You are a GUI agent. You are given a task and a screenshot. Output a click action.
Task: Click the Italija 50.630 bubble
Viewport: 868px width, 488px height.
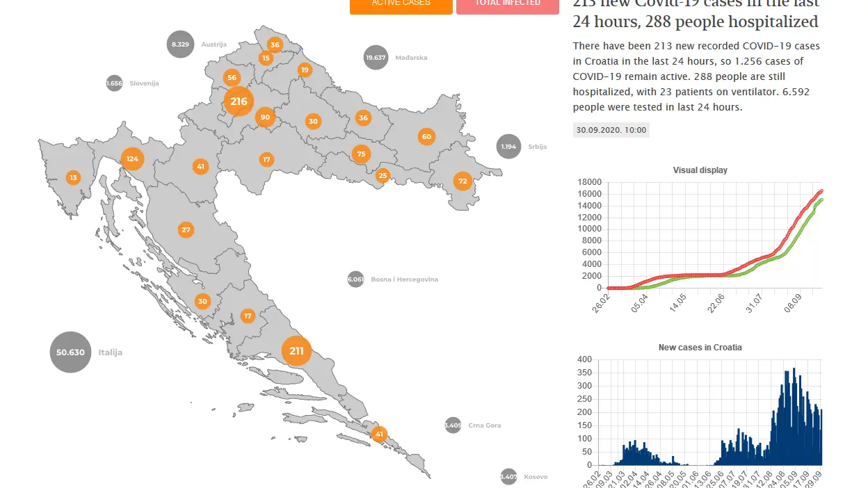pos(70,352)
